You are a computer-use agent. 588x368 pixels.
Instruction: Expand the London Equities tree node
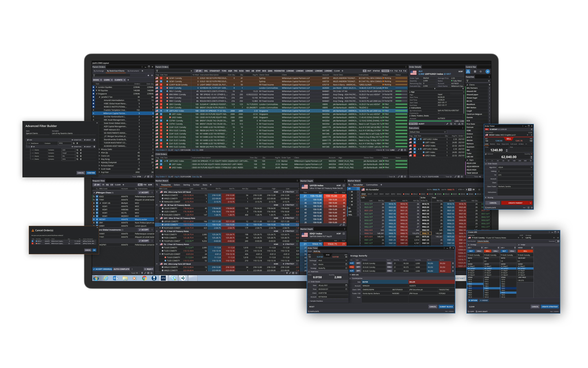[97, 87]
